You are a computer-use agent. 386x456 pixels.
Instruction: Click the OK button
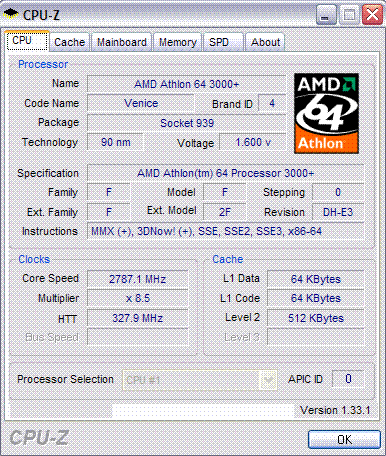pos(344,440)
